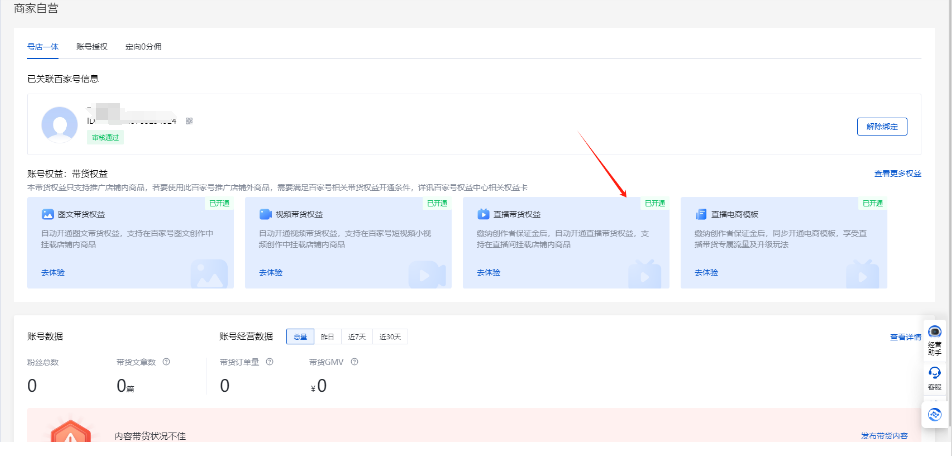The image size is (952, 456).
Task: Click the 解除绑定 button
Action: tap(882, 126)
